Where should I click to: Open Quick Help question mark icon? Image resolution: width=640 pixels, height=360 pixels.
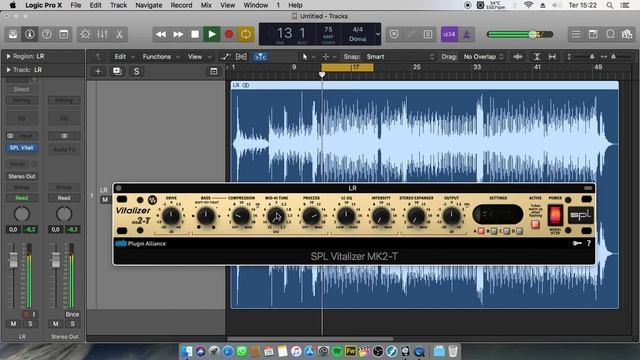click(47, 34)
